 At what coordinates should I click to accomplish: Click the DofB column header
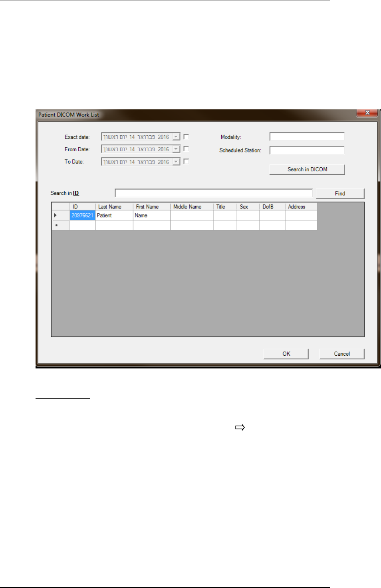pos(272,207)
